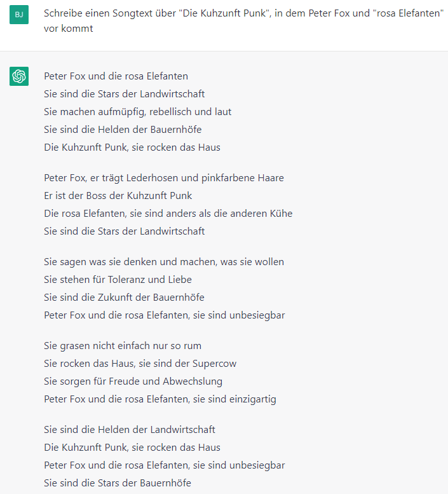
Task: Click the line ending 'sie sind einzigartig'
Action: pyautogui.click(x=160, y=399)
